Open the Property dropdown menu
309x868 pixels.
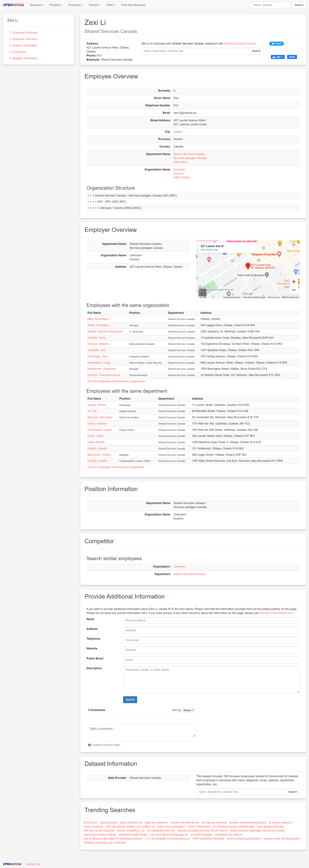[56, 5]
